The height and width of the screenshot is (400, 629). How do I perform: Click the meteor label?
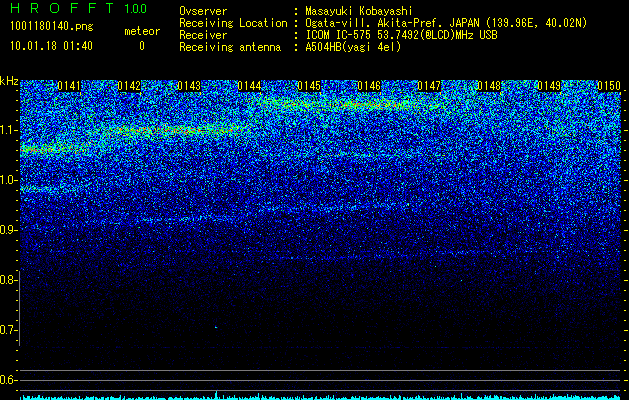click(142, 31)
